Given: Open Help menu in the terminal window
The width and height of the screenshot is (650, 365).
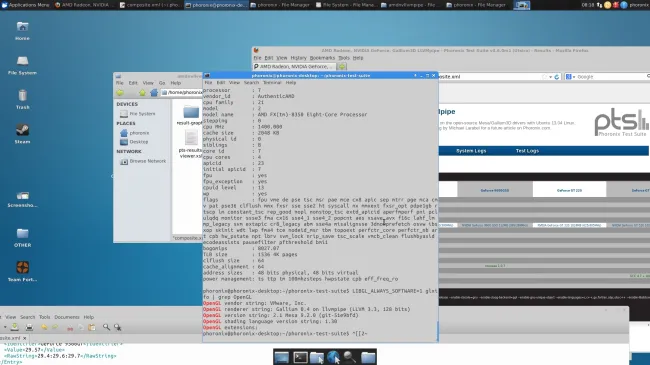Looking at the screenshot, I should [291, 83].
